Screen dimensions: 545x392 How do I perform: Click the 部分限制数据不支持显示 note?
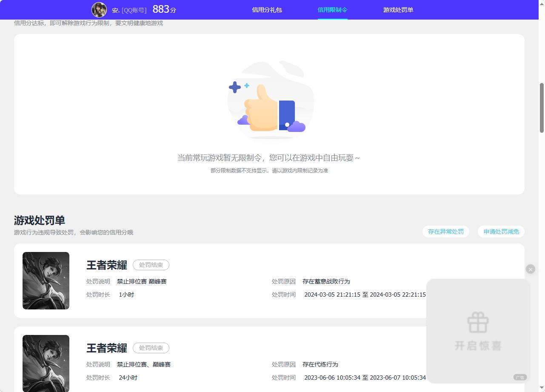269,171
